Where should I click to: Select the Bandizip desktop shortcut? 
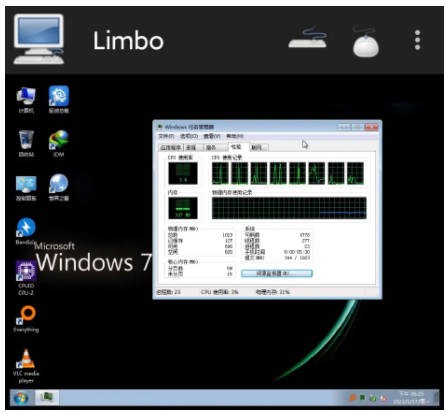[26, 231]
